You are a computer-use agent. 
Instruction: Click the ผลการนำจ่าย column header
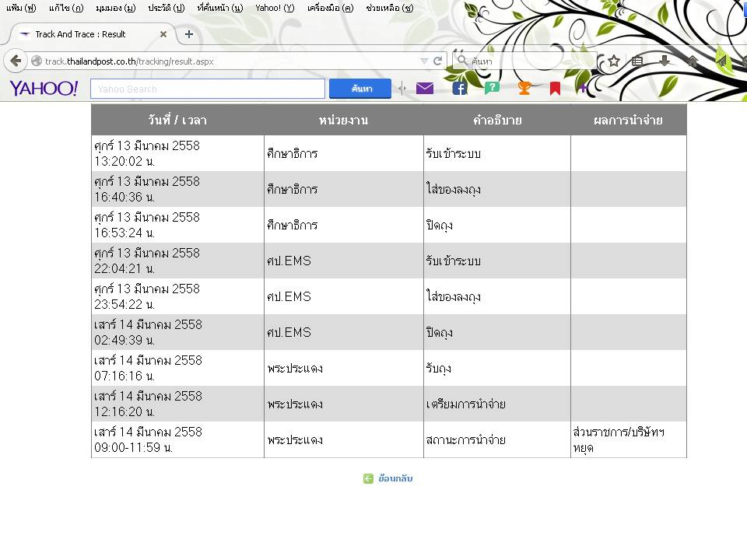pyautogui.click(x=629, y=120)
